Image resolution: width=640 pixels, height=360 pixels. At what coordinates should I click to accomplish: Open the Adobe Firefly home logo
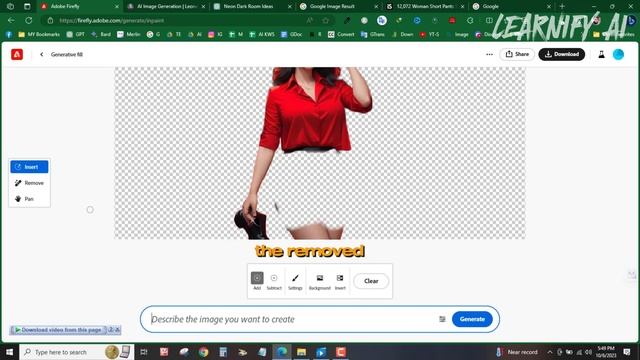coord(17,54)
